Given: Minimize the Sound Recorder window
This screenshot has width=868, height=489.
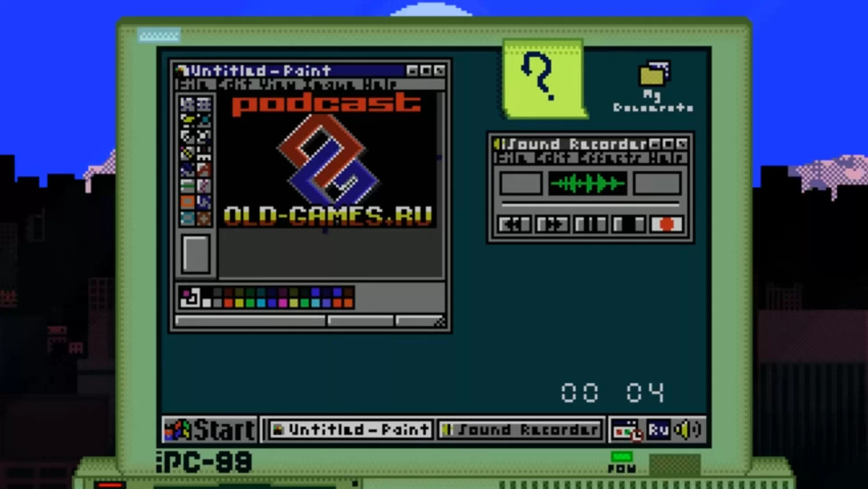Looking at the screenshot, I should click(655, 144).
